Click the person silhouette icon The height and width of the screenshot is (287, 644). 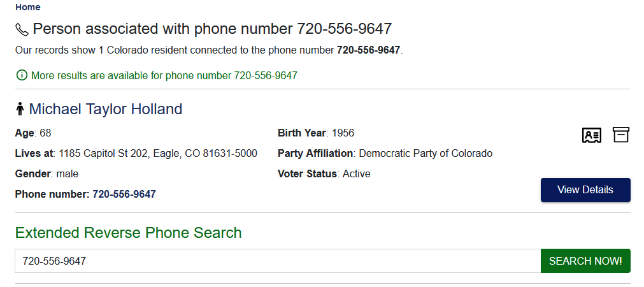pos(20,110)
